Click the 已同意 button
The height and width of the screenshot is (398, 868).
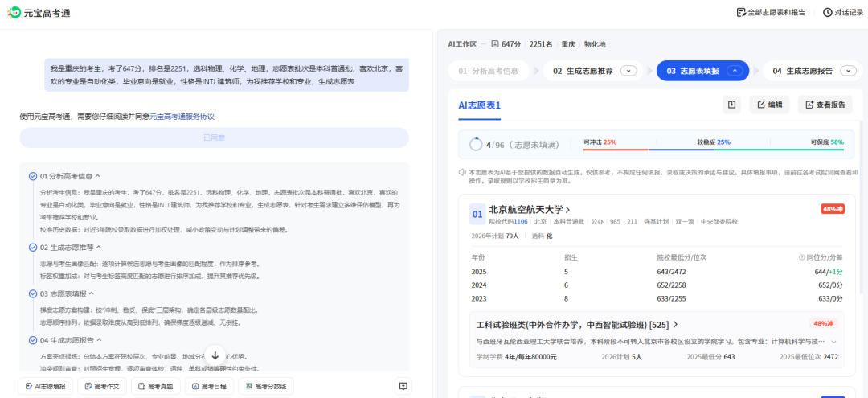215,137
